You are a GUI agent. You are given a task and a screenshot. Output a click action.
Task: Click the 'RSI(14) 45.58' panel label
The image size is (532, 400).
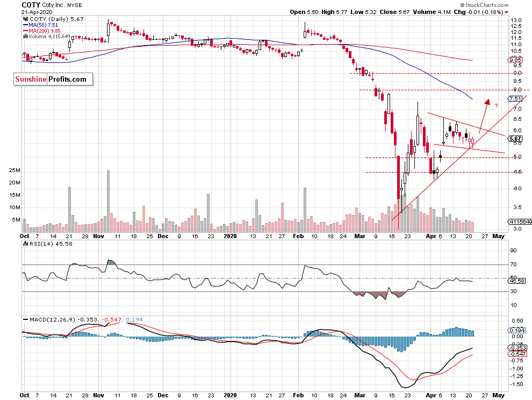point(51,244)
